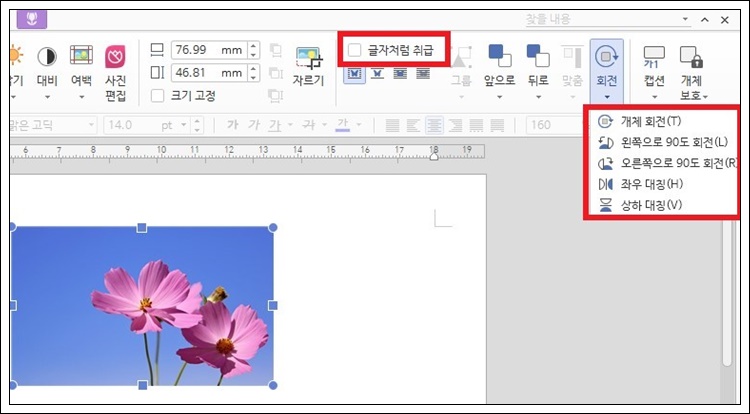This screenshot has height=414, width=750.
Task: Click the font color 가 icon
Action: tap(342, 125)
